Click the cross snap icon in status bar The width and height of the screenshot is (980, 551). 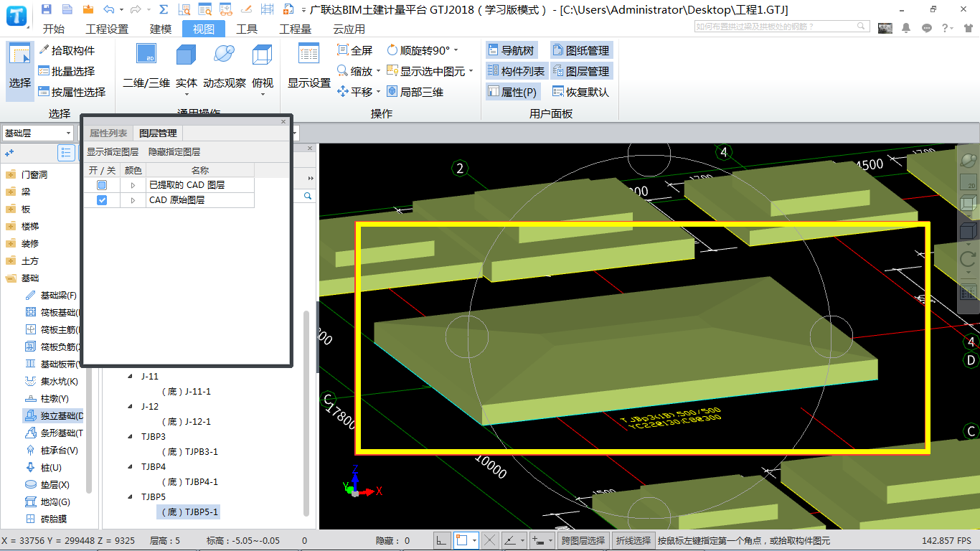click(x=489, y=540)
